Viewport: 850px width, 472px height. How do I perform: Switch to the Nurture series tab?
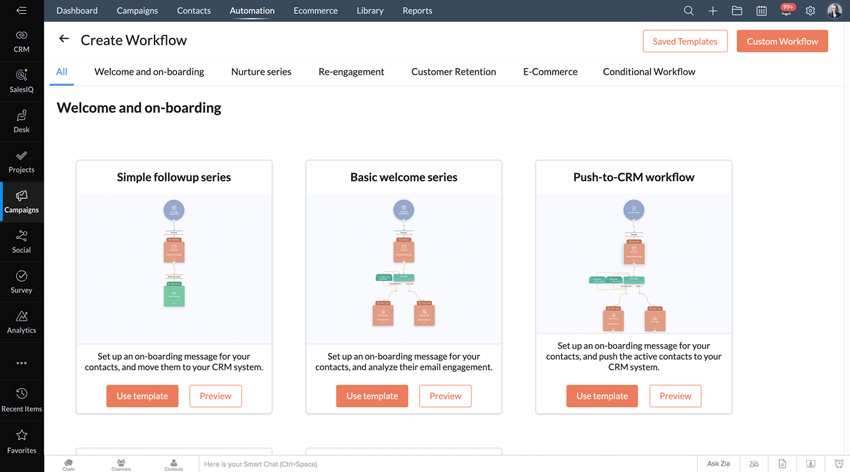[x=261, y=72]
